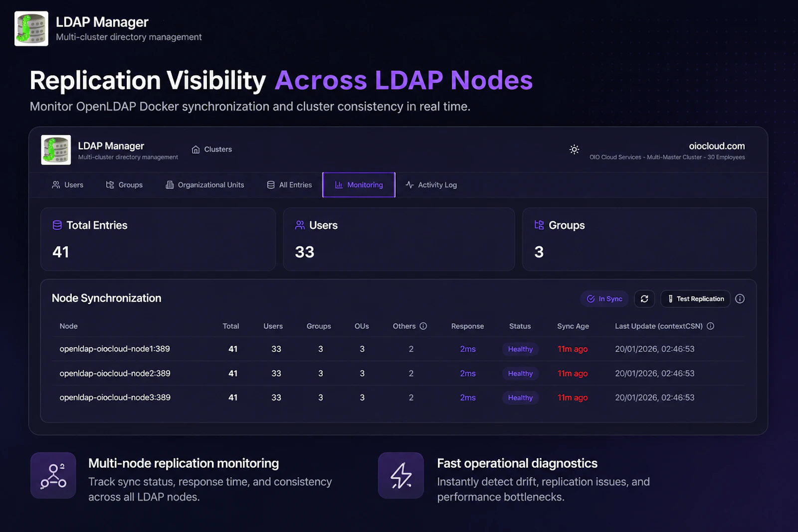Select the Monitoring tab
798x532 pixels.
click(359, 185)
